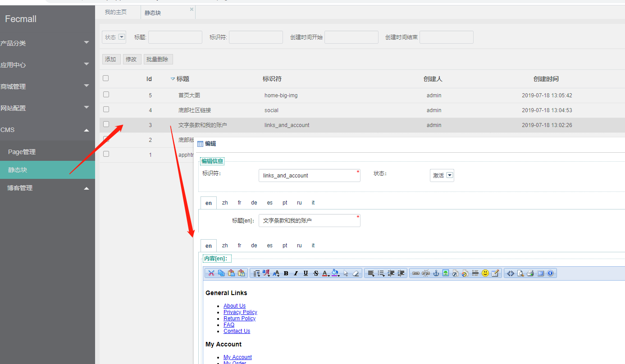Open the paragraph format tool in editor
The image size is (625, 364).
coord(256,273)
